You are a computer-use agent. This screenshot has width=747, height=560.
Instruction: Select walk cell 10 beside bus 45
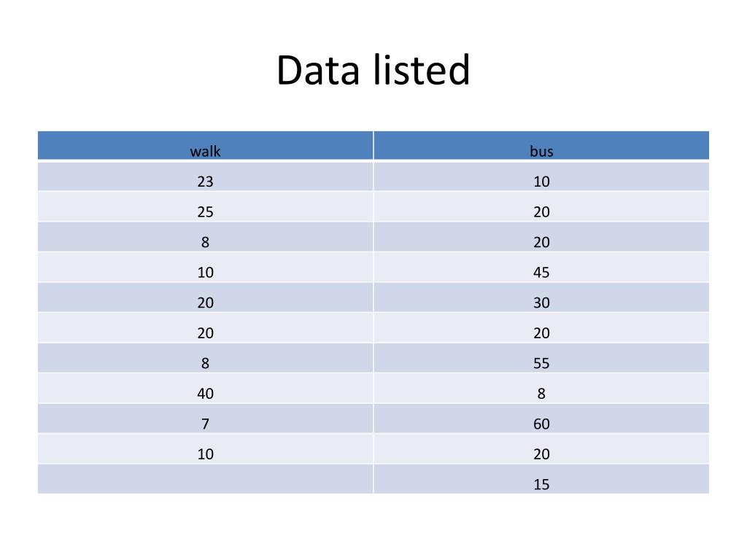pyautogui.click(x=205, y=268)
